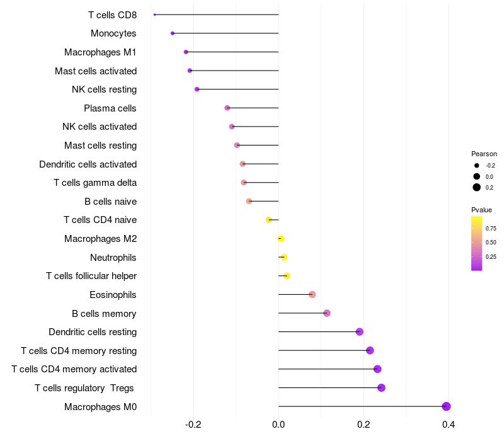Click the Pearson -0.2 size legend circle
The height and width of the screenshot is (441, 504).
coord(477,166)
